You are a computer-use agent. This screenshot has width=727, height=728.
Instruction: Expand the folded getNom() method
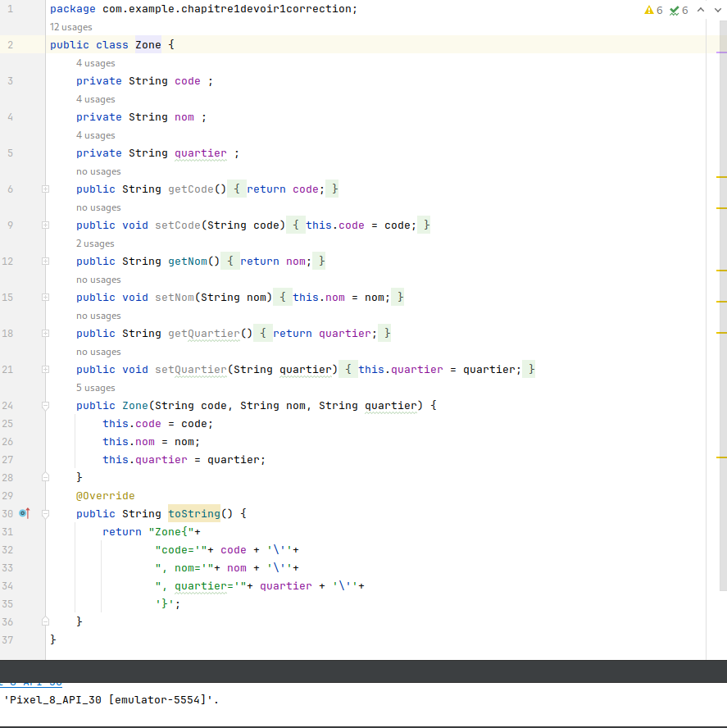pyautogui.click(x=46, y=262)
